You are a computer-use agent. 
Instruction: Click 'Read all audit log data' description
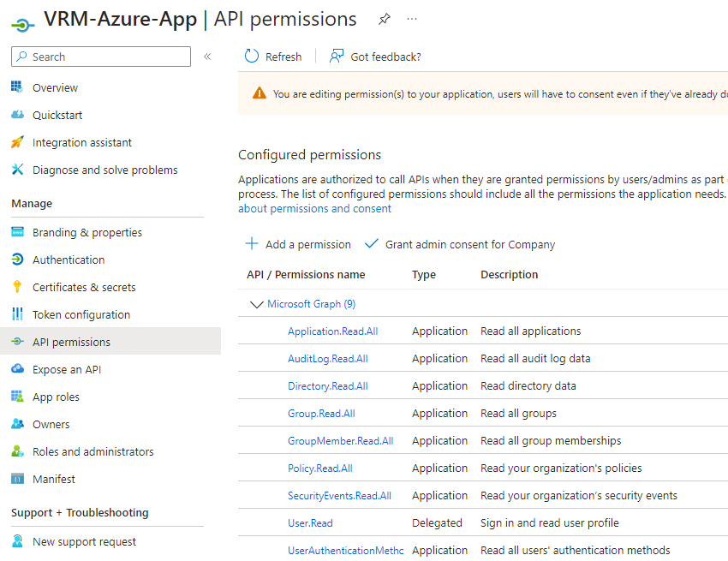click(534, 359)
